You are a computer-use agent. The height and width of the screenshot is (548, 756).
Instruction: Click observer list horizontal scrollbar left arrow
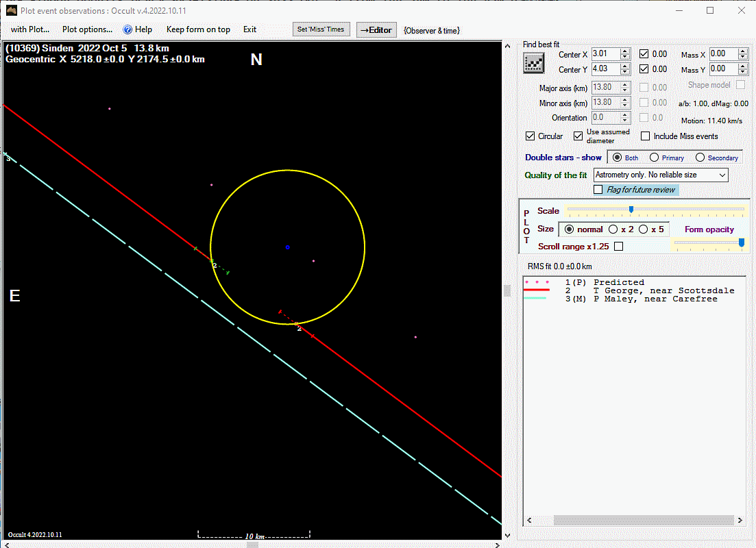529,520
